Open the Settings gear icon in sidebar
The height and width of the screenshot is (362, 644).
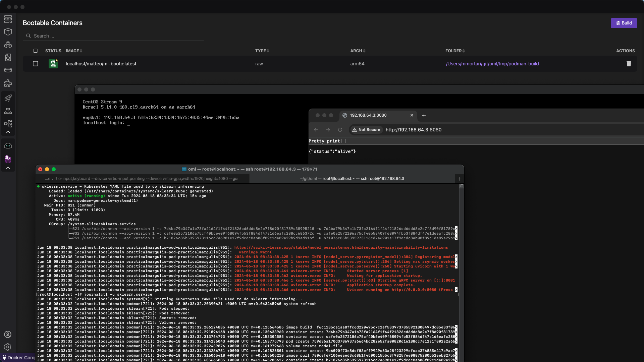click(x=8, y=347)
